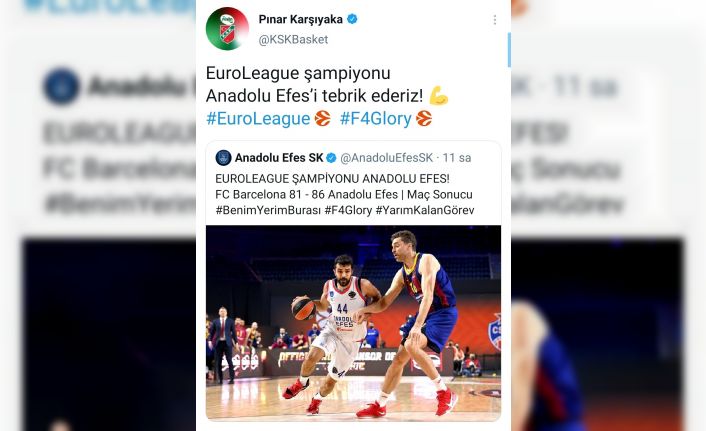Click the #F4Glory hashtag in the main tweet
Image resolution: width=706 pixels, height=431 pixels.
tap(376, 118)
